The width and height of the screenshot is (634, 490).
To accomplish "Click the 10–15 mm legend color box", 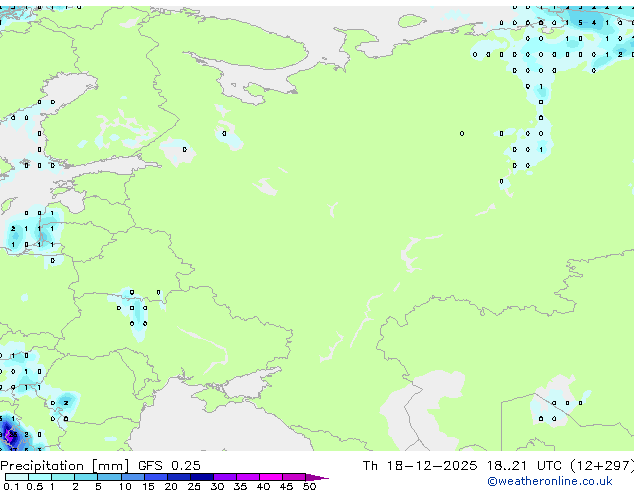I will (x=133, y=477).
